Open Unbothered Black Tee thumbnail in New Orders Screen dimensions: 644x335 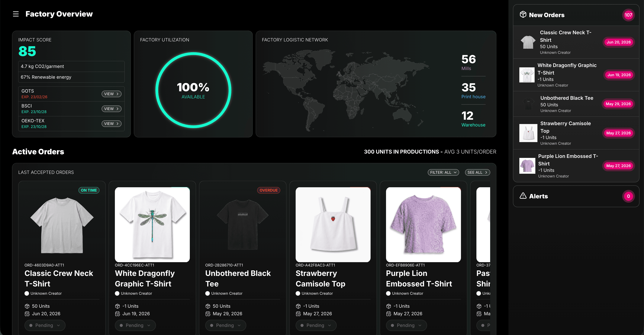coord(528,104)
